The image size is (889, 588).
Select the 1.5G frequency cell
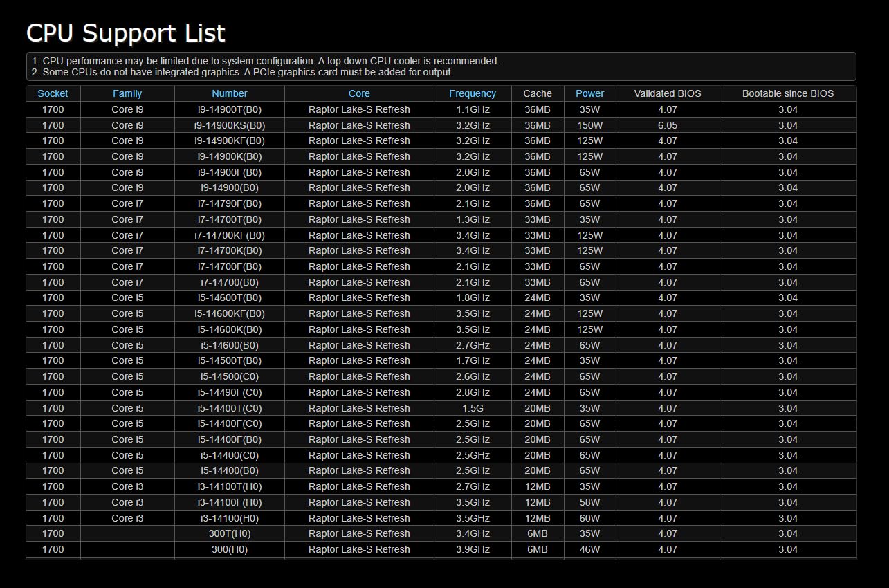coord(473,408)
